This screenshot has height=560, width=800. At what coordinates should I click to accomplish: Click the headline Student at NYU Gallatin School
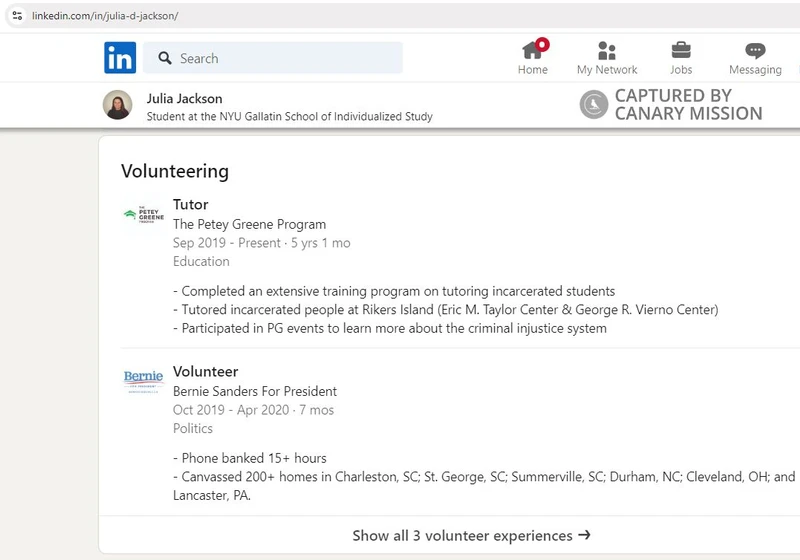(x=290, y=116)
